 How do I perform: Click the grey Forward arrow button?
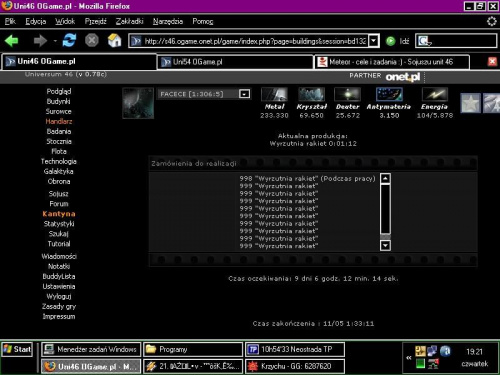coord(40,41)
